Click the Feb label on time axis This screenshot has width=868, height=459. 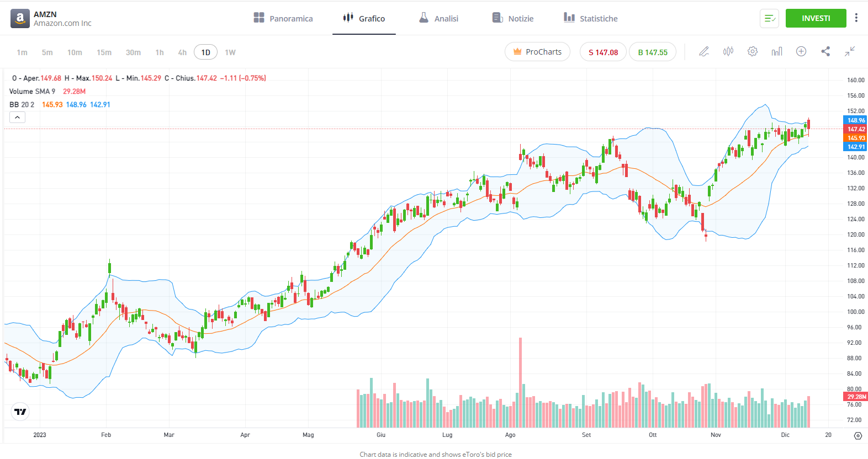coord(106,435)
